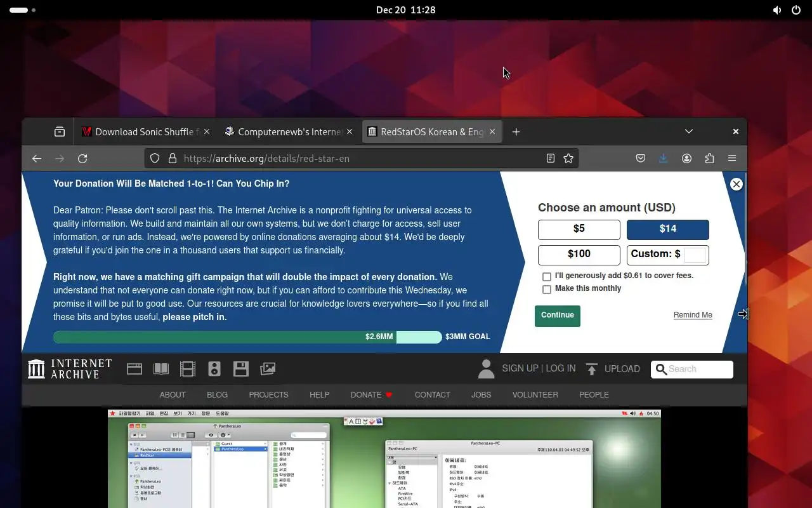This screenshot has width=812, height=508.
Task: Select the $14 donation amount
Action: tap(668, 229)
